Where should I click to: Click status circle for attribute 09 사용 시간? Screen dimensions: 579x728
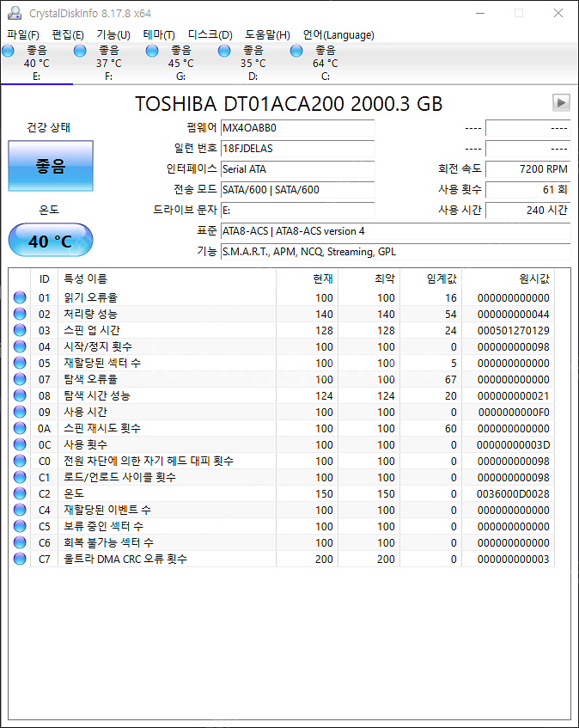tap(20, 412)
